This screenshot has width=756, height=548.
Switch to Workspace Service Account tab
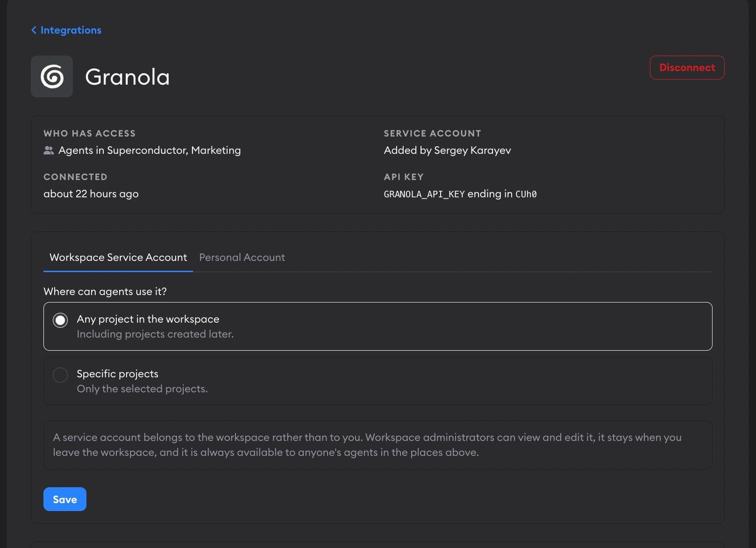[x=118, y=257]
